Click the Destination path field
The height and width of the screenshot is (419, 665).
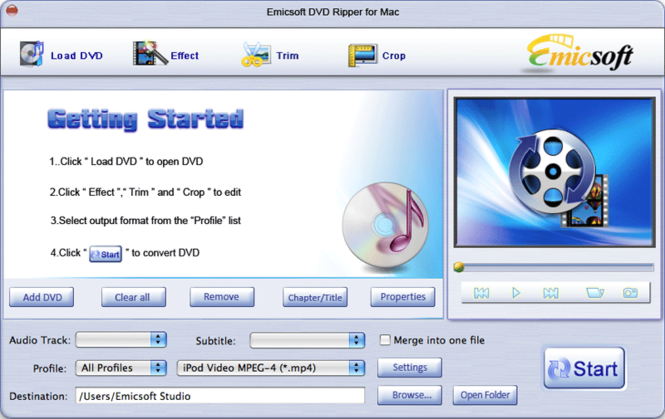pos(220,395)
